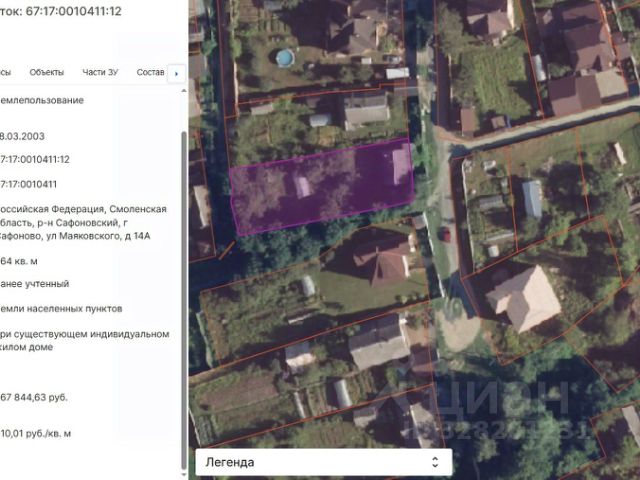Select cadastral number 67:17:0010411:12 text

coord(34,159)
